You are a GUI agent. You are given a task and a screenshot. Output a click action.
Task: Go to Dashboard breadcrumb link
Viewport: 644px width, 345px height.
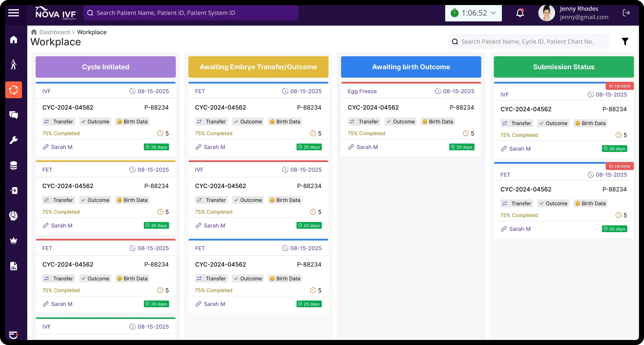coord(55,32)
